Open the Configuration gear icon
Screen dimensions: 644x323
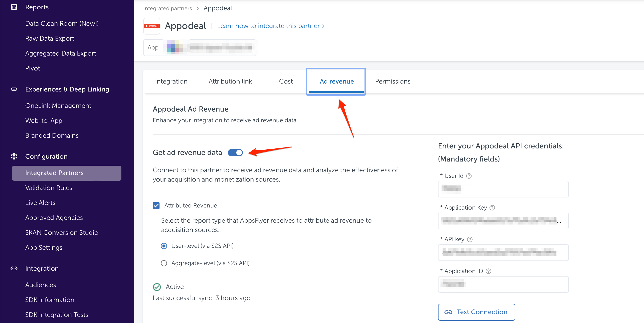coord(14,156)
